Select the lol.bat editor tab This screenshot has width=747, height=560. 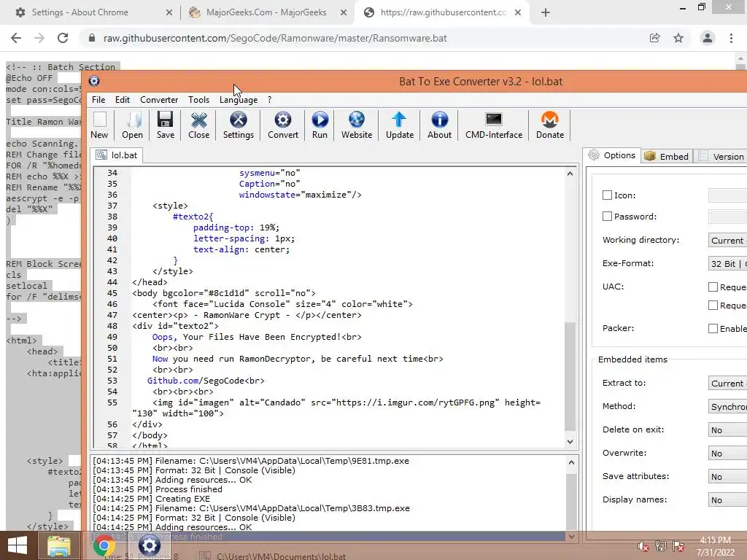(117, 155)
